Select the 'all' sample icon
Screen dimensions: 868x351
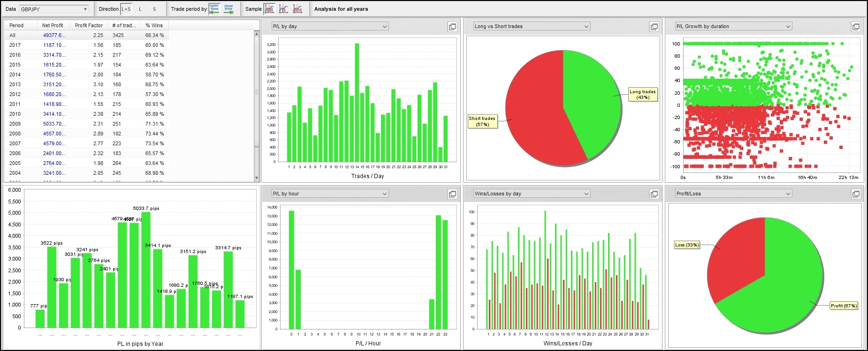point(269,9)
